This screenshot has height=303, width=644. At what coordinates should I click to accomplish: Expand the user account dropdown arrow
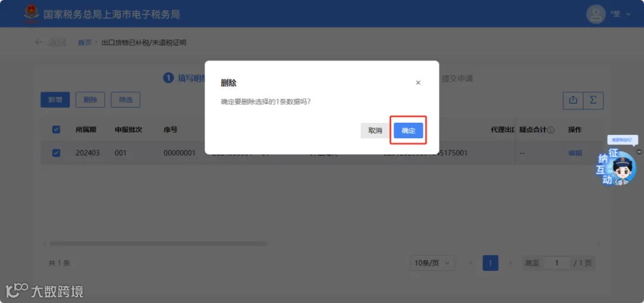click(628, 14)
